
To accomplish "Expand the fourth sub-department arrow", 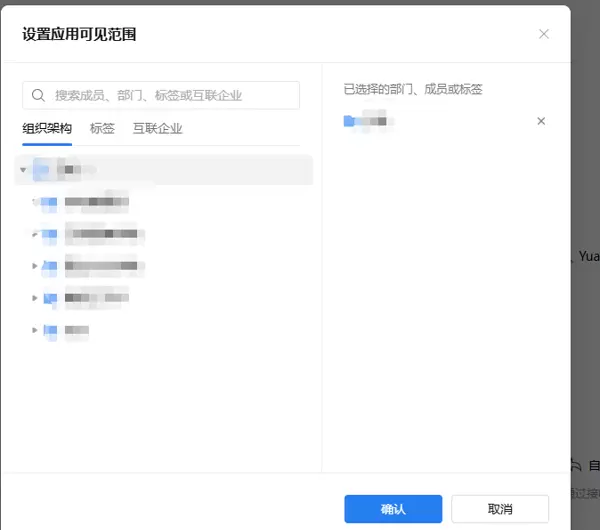I will pyautogui.click(x=35, y=298).
